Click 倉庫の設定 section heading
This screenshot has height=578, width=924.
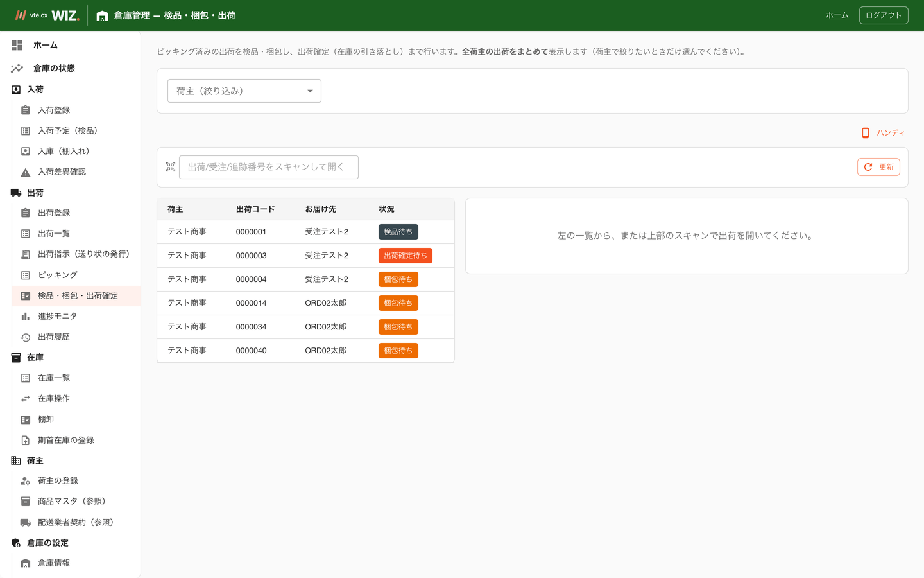[47, 543]
